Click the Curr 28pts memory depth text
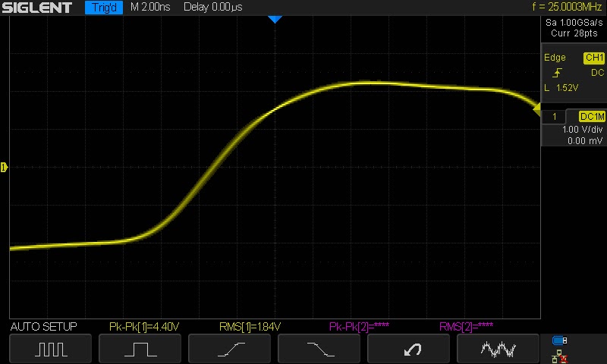The width and height of the screenshot is (607, 364). pyautogui.click(x=574, y=33)
